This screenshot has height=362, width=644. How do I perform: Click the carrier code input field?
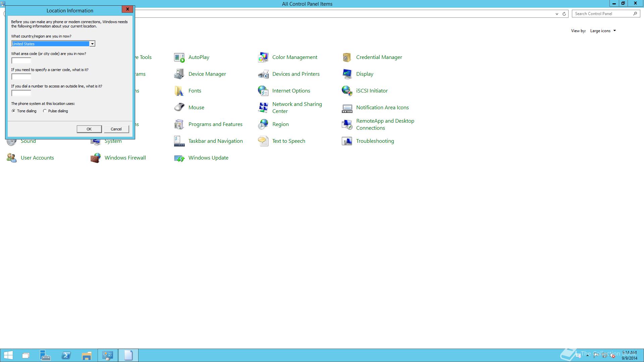point(21,77)
